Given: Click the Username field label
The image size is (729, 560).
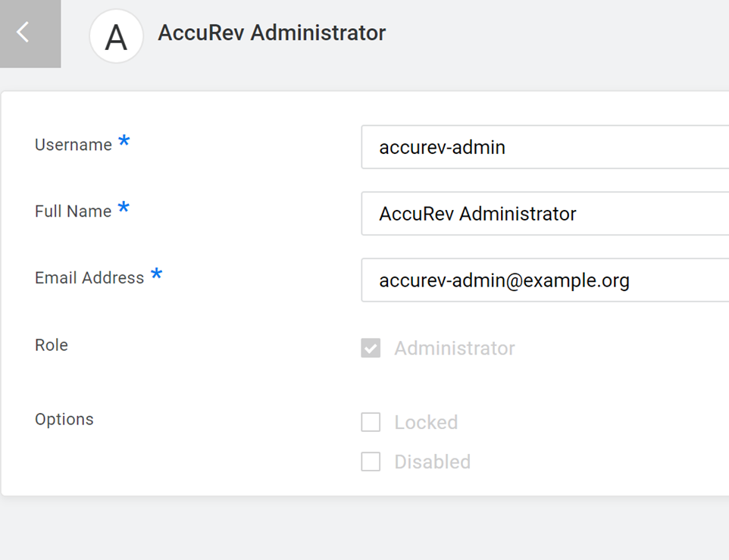Looking at the screenshot, I should point(74,145).
